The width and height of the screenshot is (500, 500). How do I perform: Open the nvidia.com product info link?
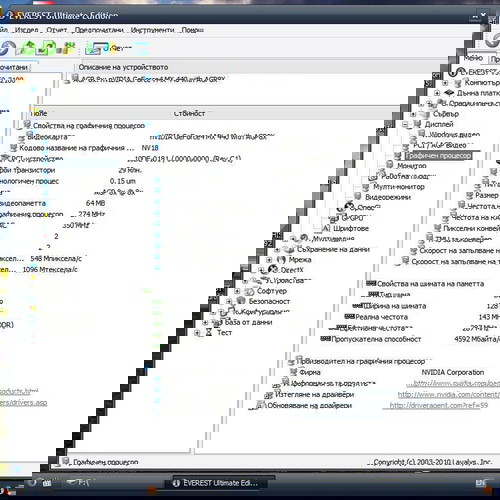(456, 383)
